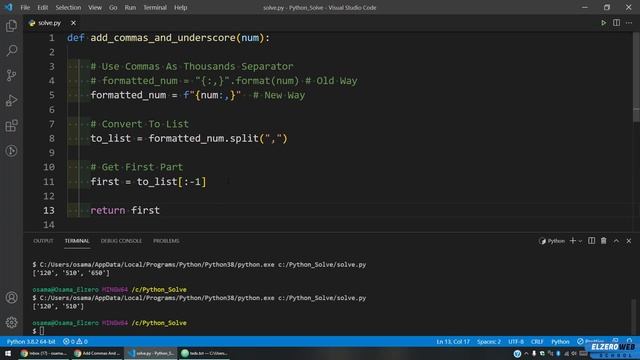The image size is (640, 360).
Task: Close the solve.py editor tab
Action: pos(73,23)
